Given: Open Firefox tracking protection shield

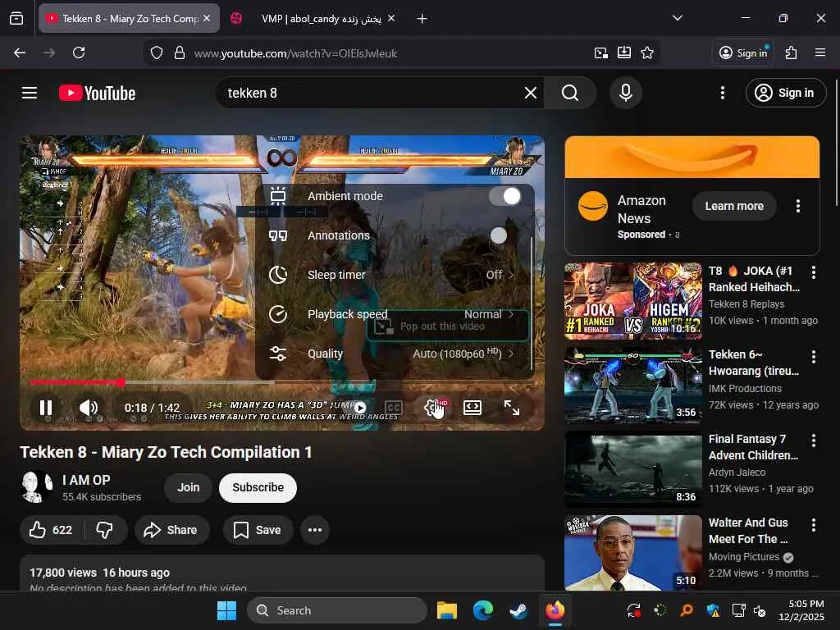Looking at the screenshot, I should coord(157,53).
